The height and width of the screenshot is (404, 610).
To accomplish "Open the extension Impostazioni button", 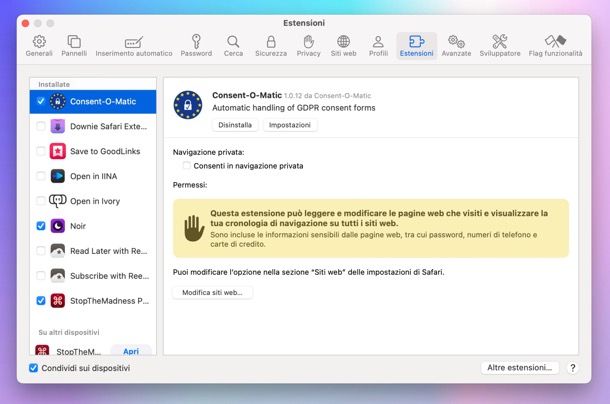I will (290, 125).
